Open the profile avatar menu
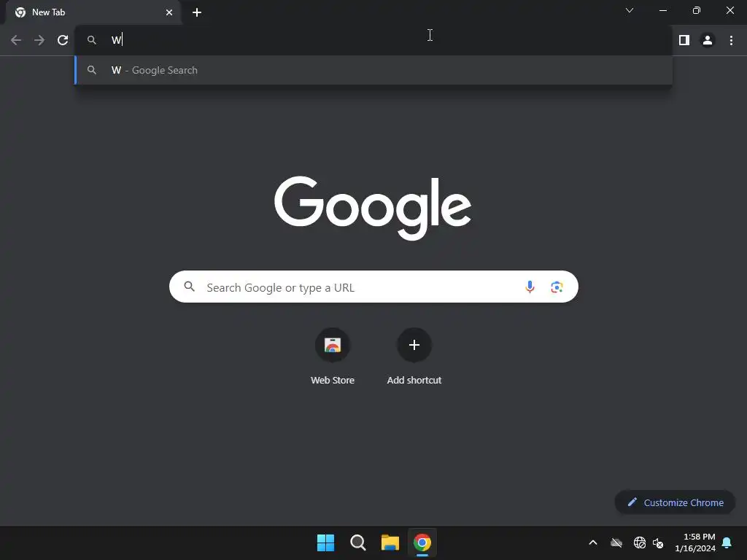The width and height of the screenshot is (747, 560). click(x=708, y=40)
